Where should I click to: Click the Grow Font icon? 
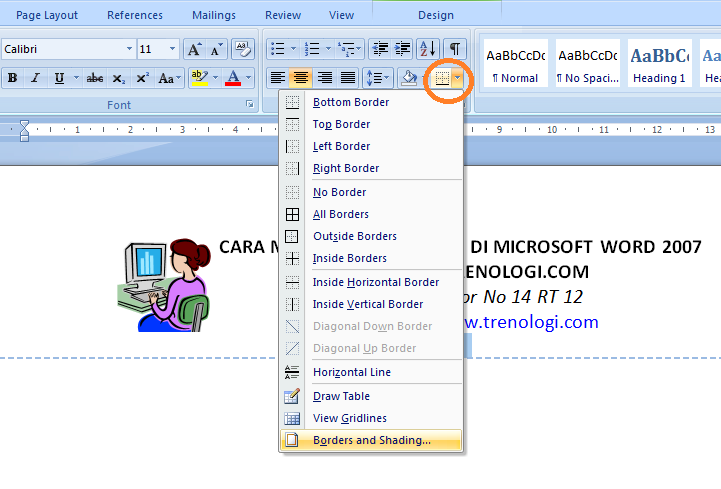coord(194,49)
